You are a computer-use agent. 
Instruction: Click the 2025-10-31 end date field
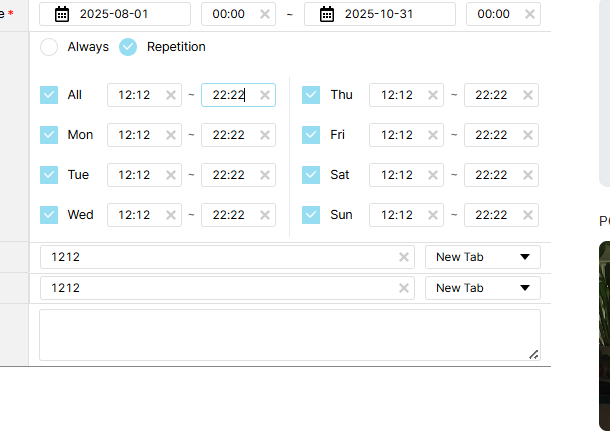click(x=390, y=14)
